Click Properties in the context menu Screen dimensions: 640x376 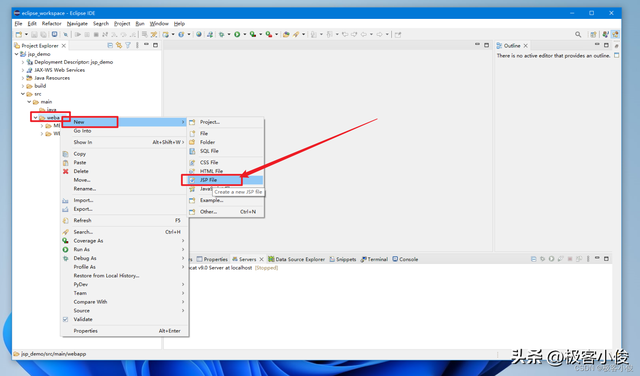point(124,331)
